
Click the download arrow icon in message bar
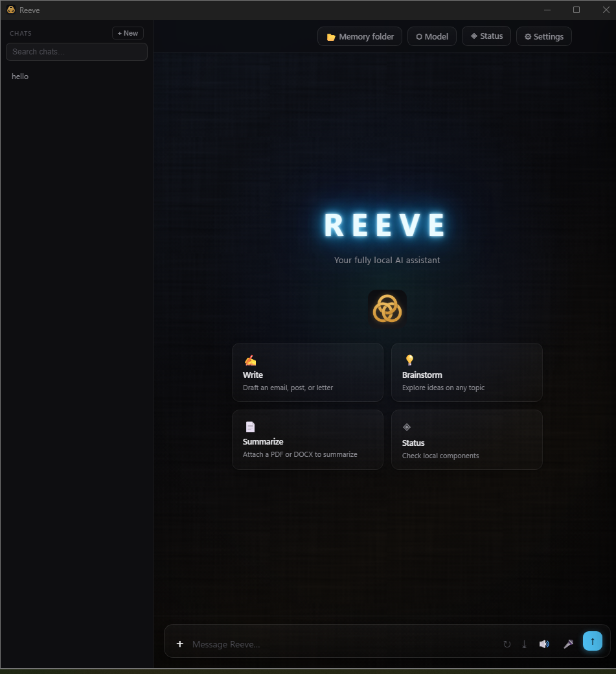pyautogui.click(x=524, y=644)
